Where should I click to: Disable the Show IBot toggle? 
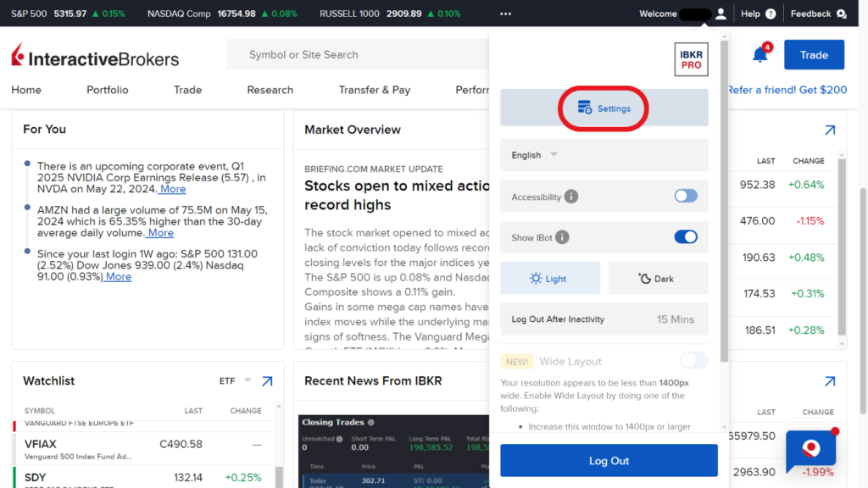(686, 237)
